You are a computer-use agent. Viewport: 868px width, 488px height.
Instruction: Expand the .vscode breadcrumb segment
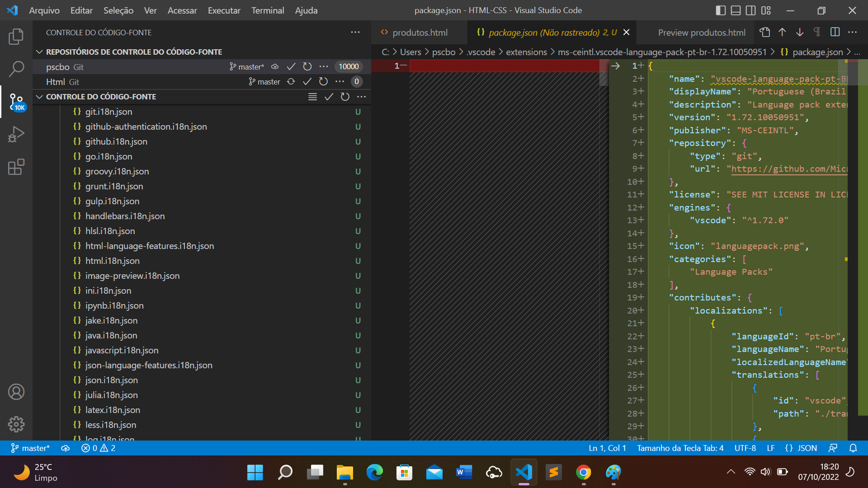point(481,52)
